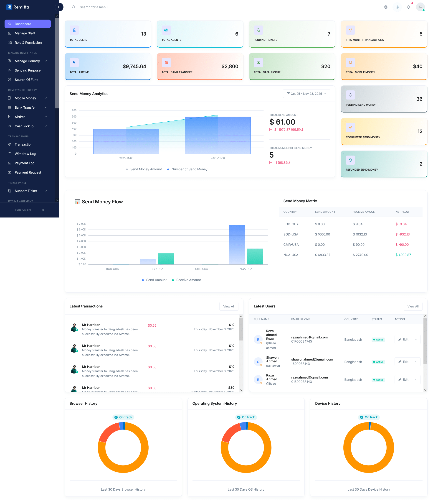Edit user Shawon Ahmed
Image resolution: width=433 pixels, height=504 pixels.
[x=403, y=362]
